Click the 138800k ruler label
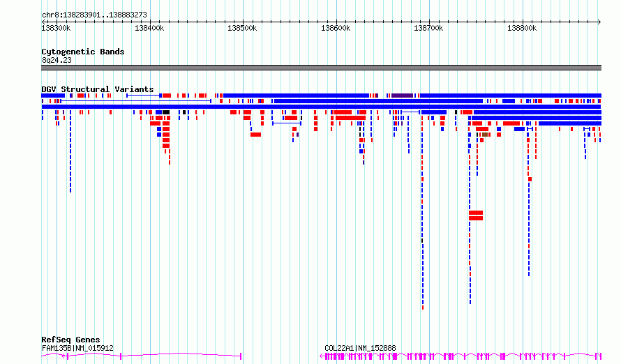Image resolution: width=621 pixels, height=364 pixels. 522,28
